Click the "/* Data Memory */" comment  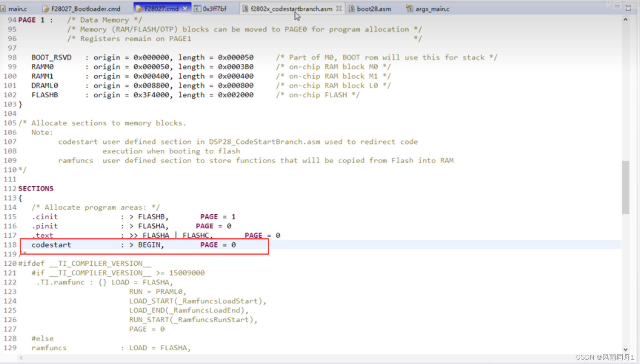pyautogui.click(x=104, y=20)
